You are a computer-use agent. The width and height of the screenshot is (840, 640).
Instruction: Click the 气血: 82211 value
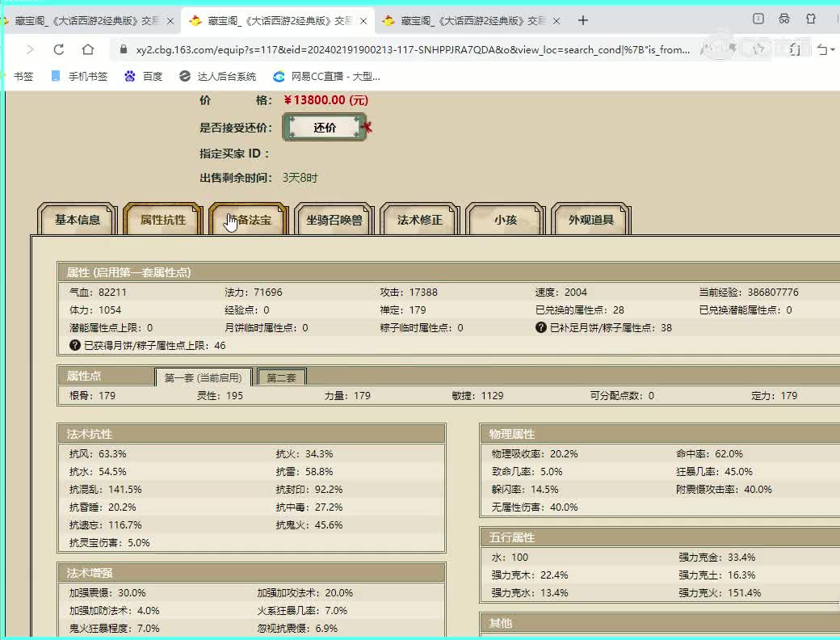coord(98,293)
